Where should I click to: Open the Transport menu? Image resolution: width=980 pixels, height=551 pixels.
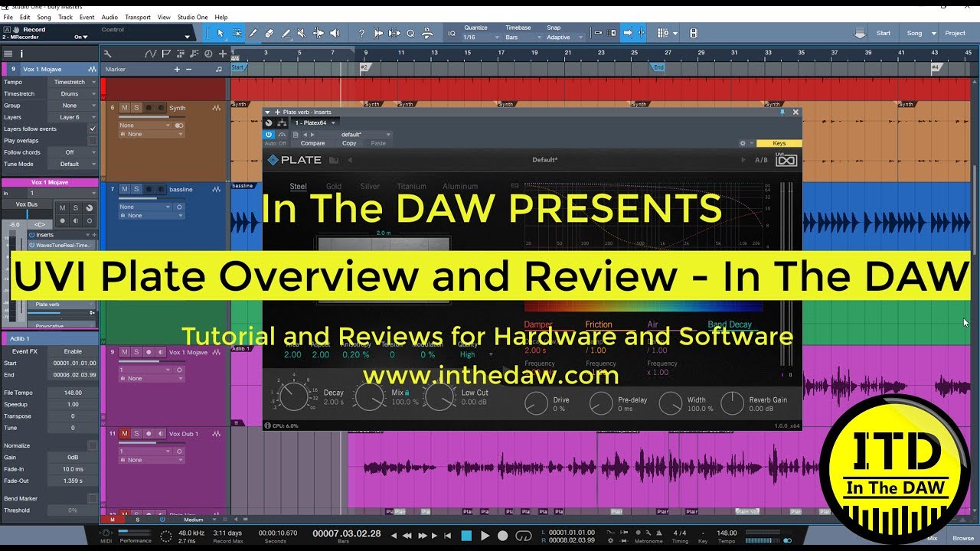(138, 17)
